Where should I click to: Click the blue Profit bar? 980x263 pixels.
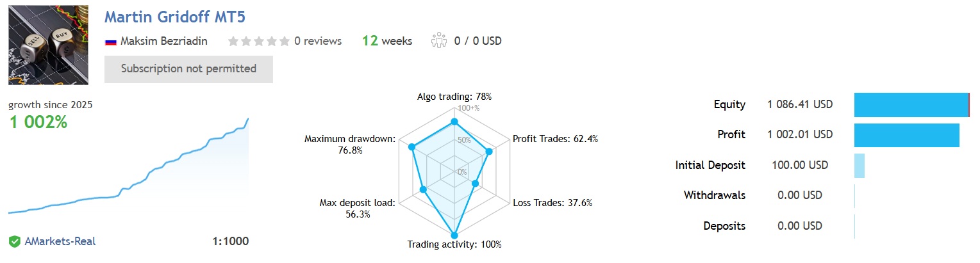point(907,135)
